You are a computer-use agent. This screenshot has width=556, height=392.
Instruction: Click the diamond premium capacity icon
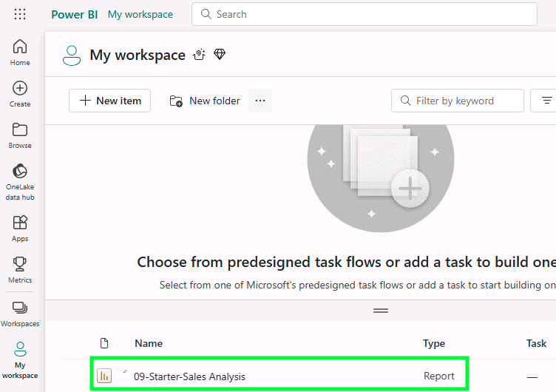(x=220, y=54)
